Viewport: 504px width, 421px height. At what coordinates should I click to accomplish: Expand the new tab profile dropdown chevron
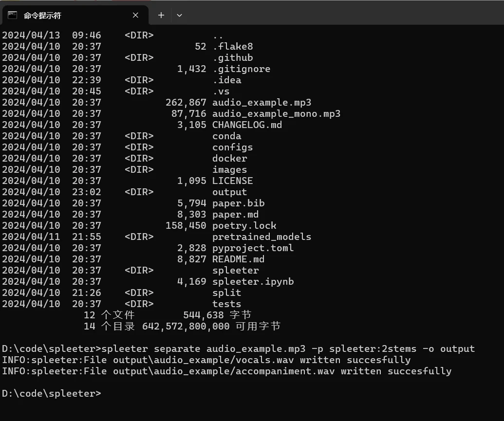coord(179,15)
